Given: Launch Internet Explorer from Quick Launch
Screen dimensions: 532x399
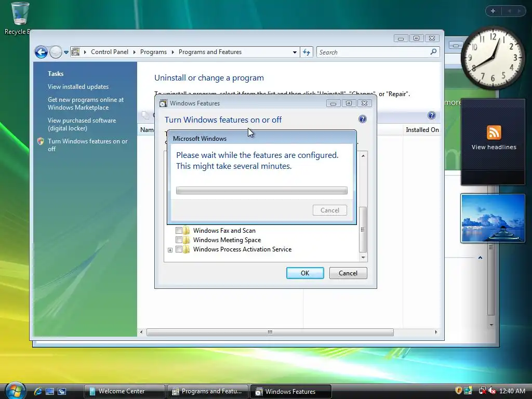Looking at the screenshot, I should click(38, 391).
